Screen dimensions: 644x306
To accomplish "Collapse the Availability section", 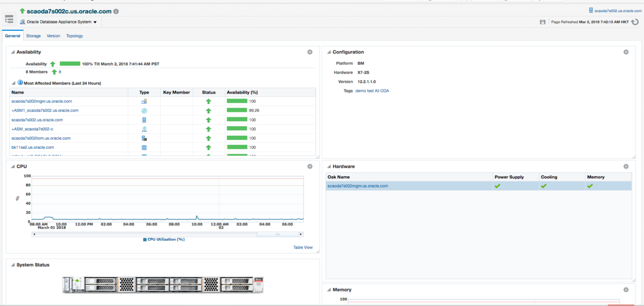I will coord(13,52).
